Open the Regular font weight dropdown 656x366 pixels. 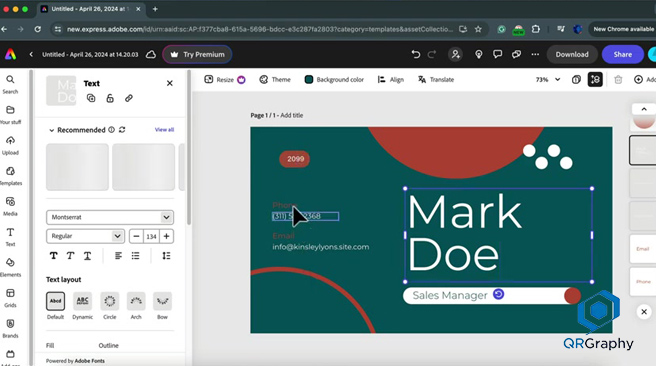(x=85, y=236)
